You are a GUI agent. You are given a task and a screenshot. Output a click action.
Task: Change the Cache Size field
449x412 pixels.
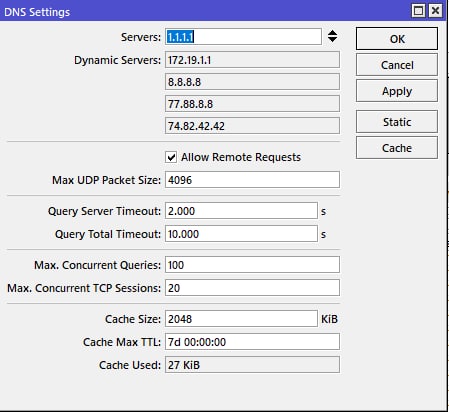[x=241, y=319]
